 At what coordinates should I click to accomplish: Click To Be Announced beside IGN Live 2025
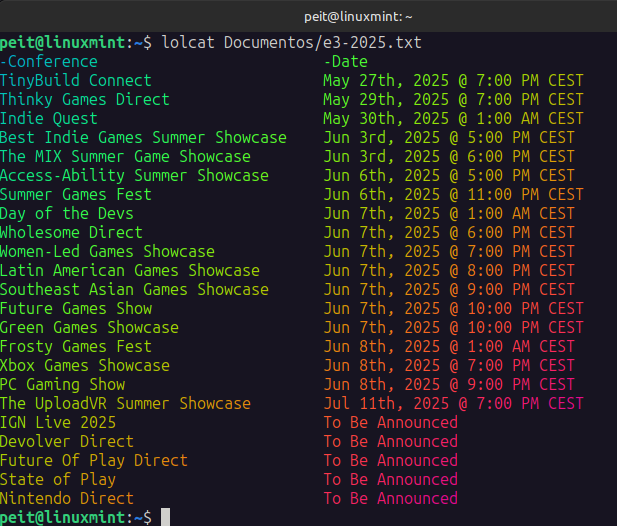tap(391, 423)
